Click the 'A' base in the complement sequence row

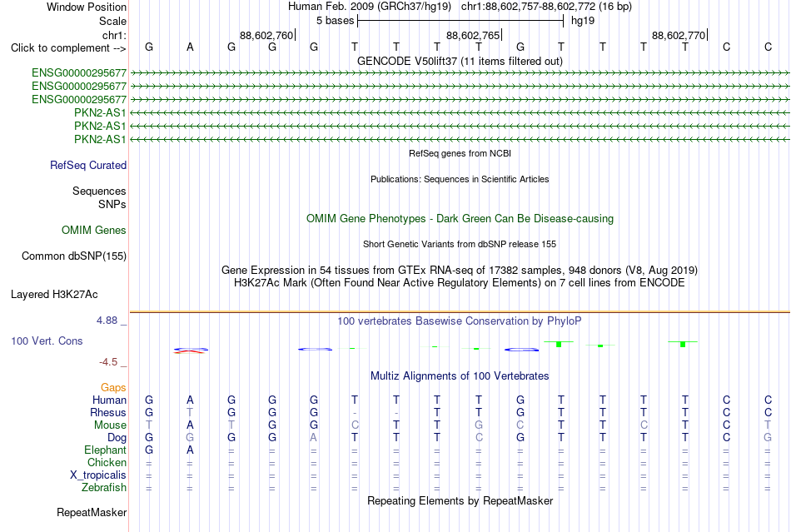tap(190, 47)
